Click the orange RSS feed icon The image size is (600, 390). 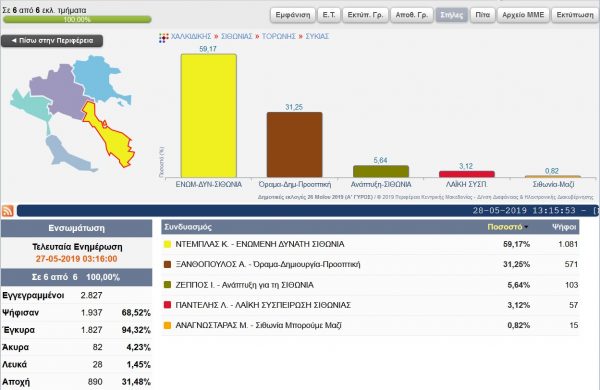click(8, 211)
